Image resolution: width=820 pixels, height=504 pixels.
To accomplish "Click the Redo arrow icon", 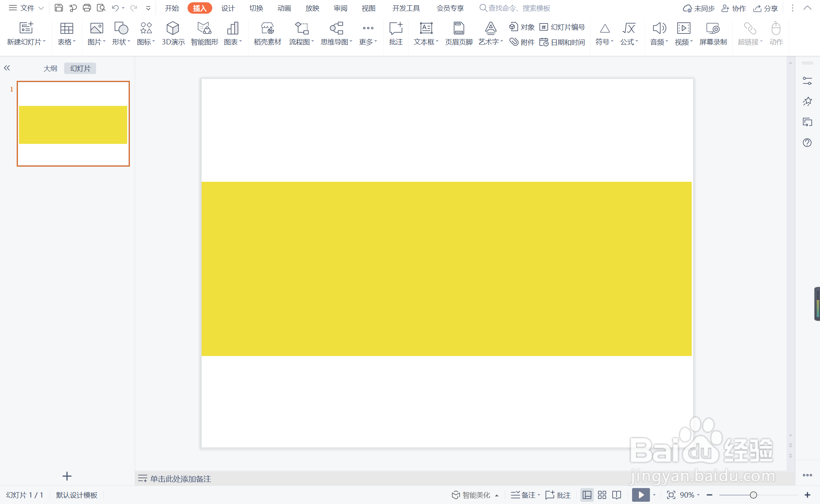I will click(134, 8).
